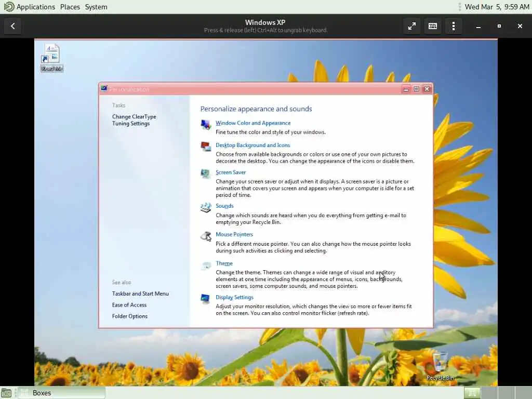Click the Theme icon
This screenshot has width=532, height=399.
[x=206, y=265]
